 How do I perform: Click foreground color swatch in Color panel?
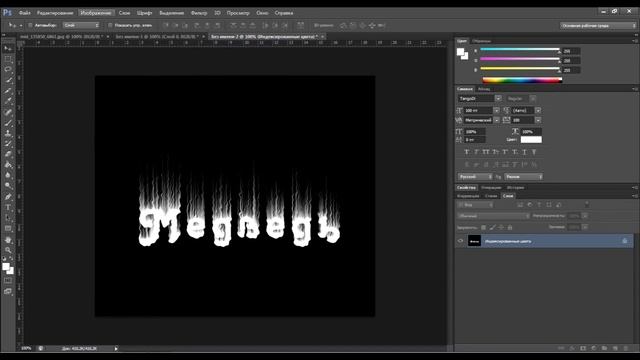(x=460, y=52)
